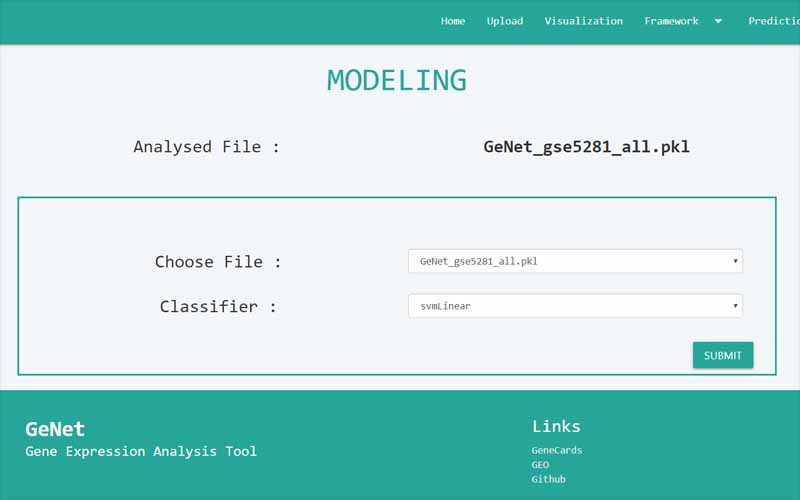Open the Visualization nav item
Image resolution: width=800 pixels, height=500 pixels.
[583, 21]
